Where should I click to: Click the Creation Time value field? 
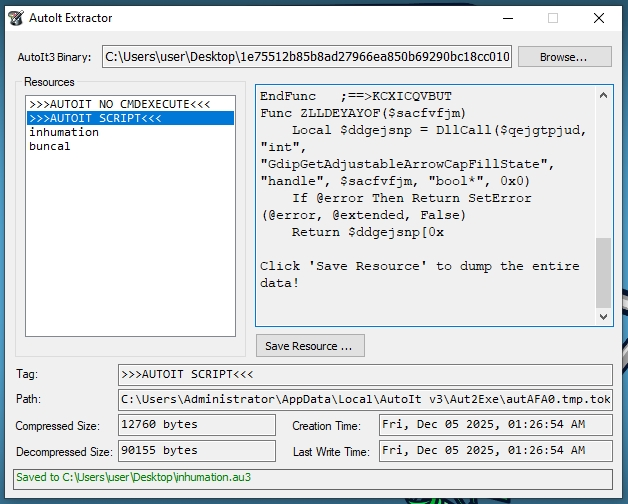(x=496, y=425)
